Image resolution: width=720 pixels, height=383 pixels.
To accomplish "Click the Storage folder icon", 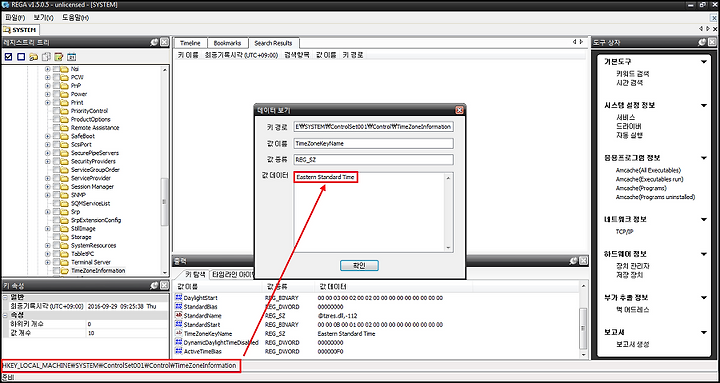I will click(x=64, y=237).
